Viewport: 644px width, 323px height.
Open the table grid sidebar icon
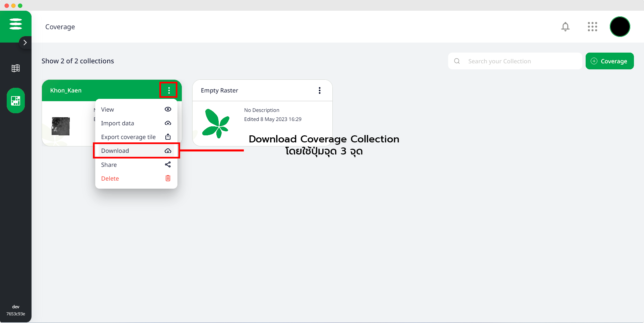(16, 68)
